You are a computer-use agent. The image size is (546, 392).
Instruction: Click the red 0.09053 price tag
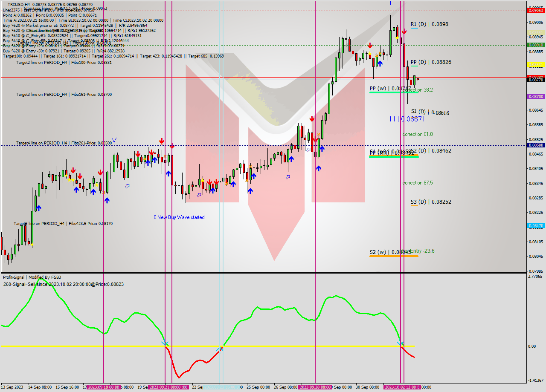pos(536,11)
